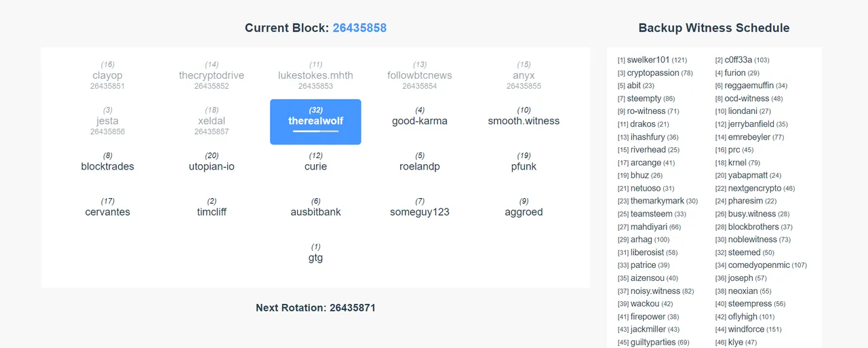
Task: Open the curie witness entry
Action: coord(315,166)
